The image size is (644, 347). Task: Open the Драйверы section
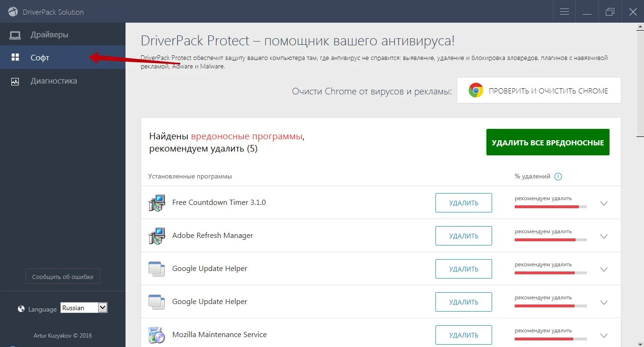tap(63, 34)
